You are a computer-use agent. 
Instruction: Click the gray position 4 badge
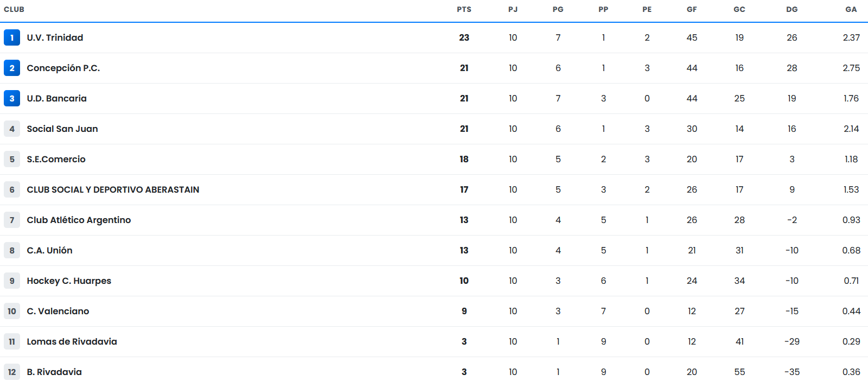click(x=12, y=129)
